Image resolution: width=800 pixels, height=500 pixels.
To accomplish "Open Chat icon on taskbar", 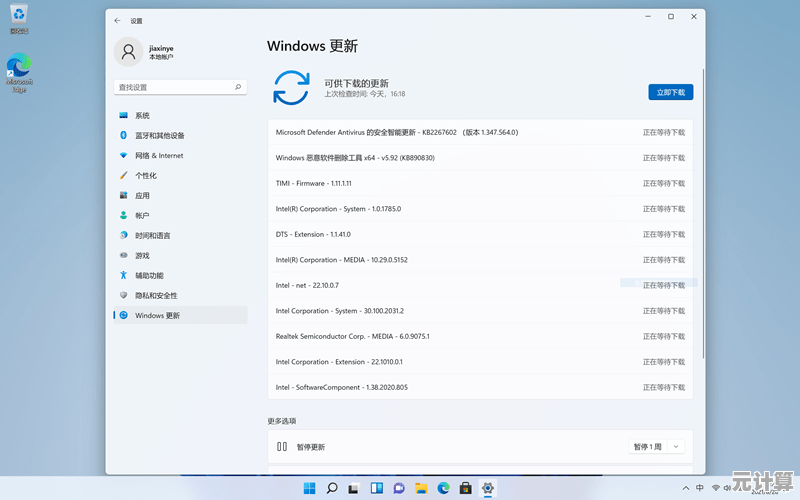I will (x=399, y=488).
